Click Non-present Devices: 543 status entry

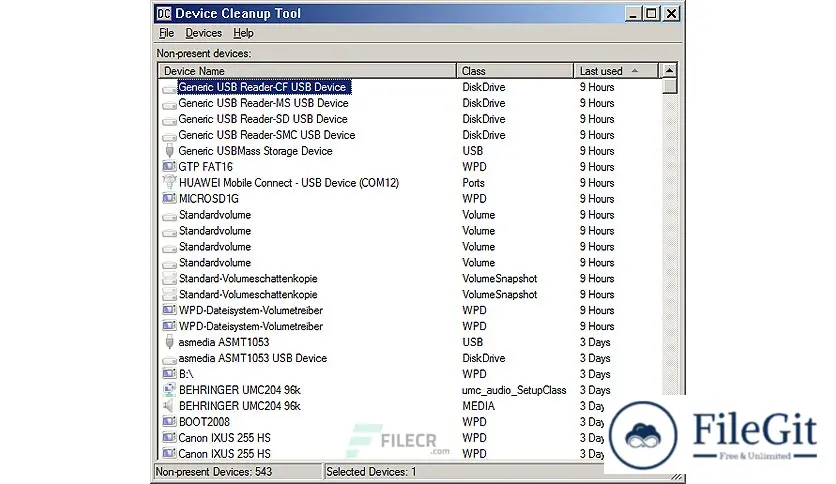238,472
